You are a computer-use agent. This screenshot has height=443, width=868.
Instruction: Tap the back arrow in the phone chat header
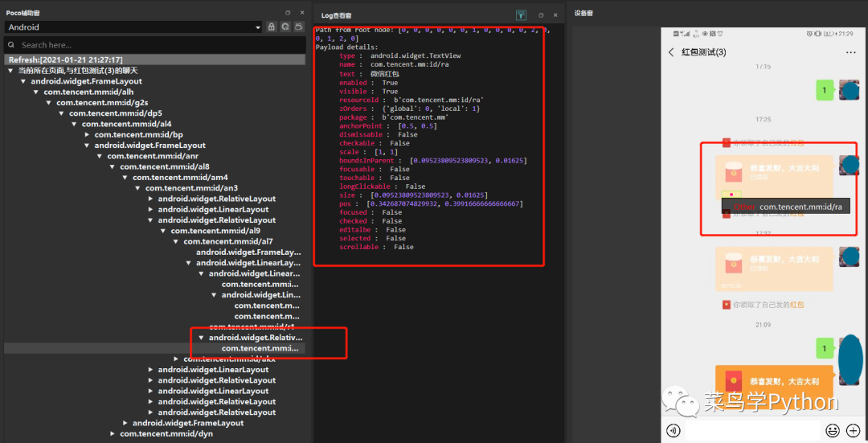(671, 52)
